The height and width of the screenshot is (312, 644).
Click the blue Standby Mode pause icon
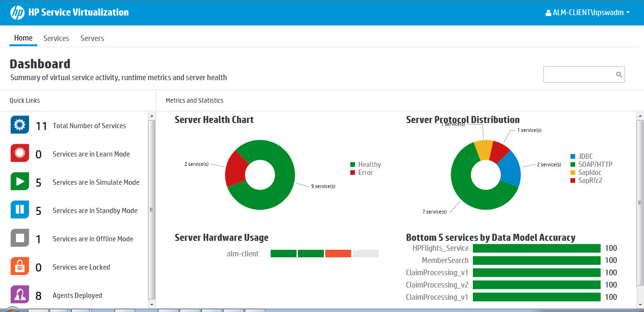coord(20,210)
